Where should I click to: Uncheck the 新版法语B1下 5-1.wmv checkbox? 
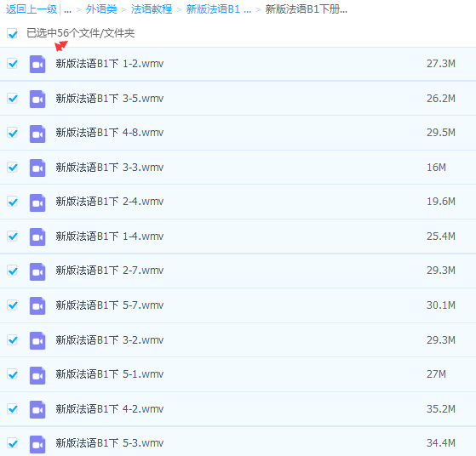(12, 374)
